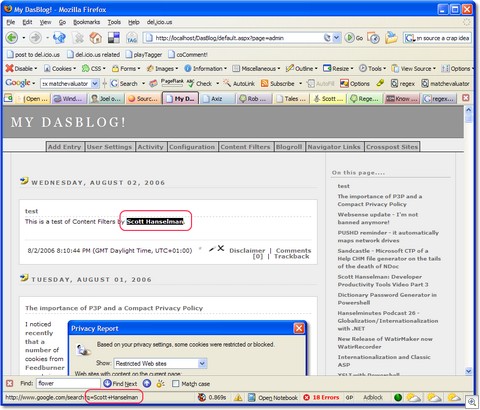Click the Reload page icon

(x=60, y=38)
